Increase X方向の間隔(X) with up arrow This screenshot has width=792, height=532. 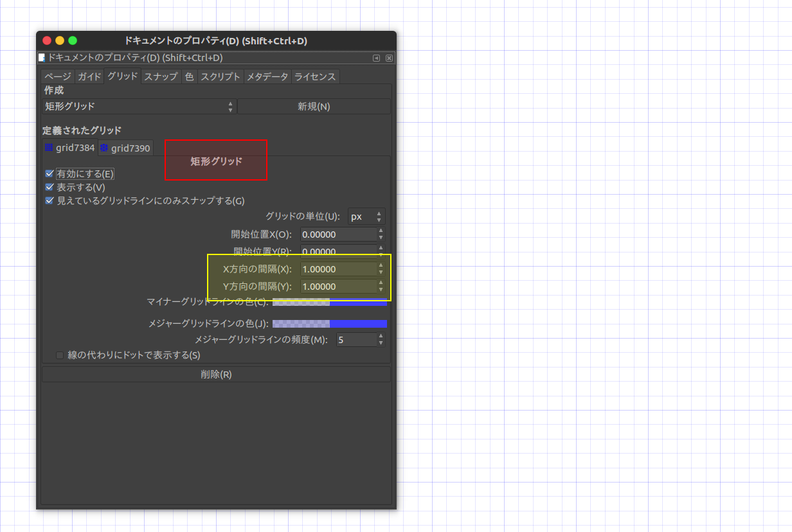[381, 265]
